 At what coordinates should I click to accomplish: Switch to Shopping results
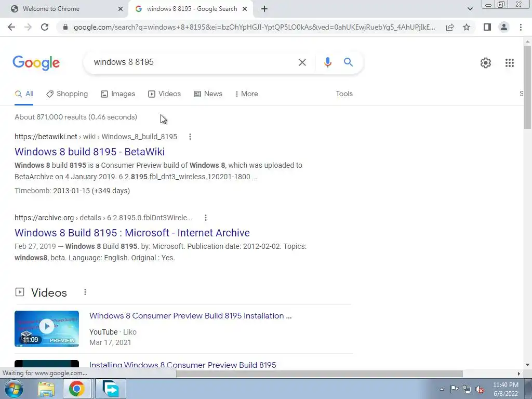click(67, 94)
